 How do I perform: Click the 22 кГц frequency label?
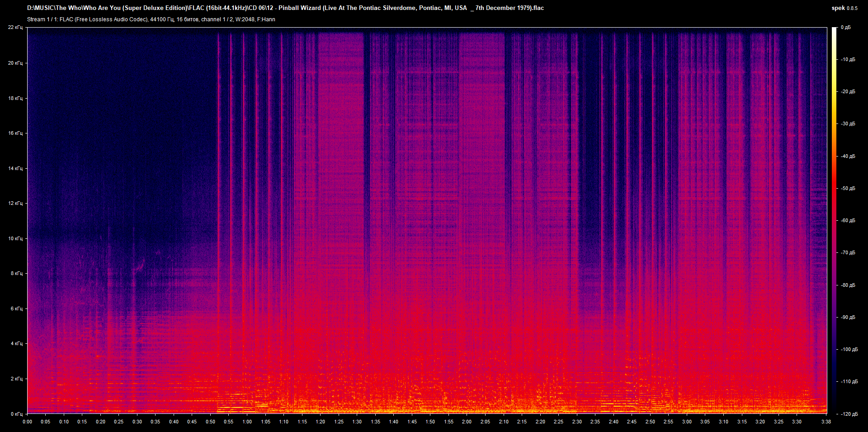pos(15,28)
